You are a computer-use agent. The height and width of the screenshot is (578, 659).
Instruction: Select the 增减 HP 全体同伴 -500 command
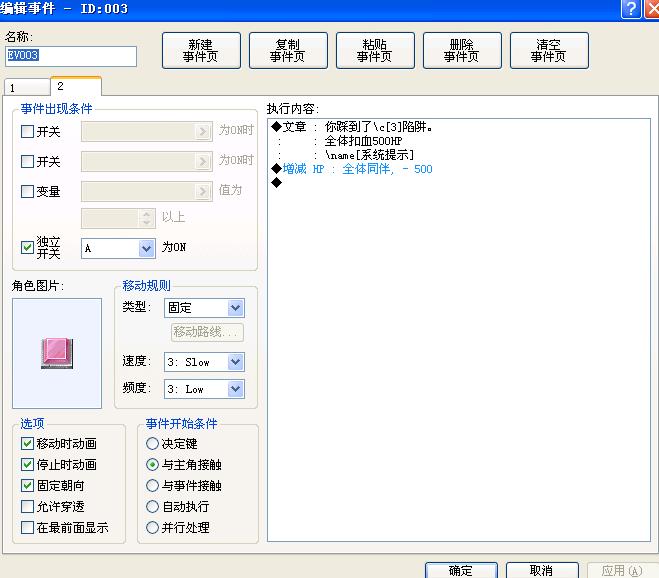[x=352, y=169]
